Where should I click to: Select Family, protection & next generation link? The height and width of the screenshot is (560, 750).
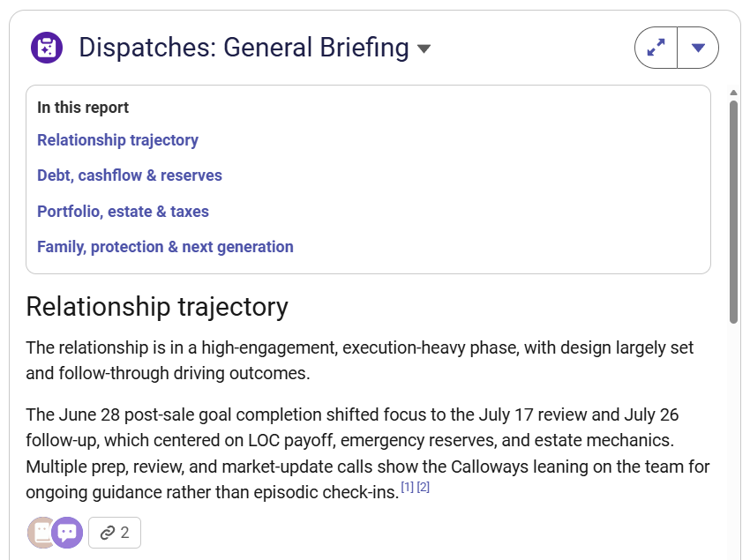pos(166,247)
